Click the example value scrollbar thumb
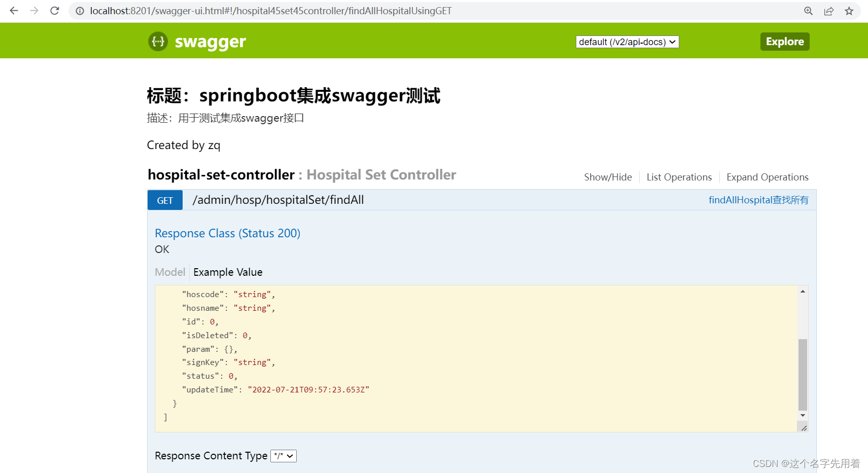Viewport: 868px width, 473px height. (x=803, y=374)
